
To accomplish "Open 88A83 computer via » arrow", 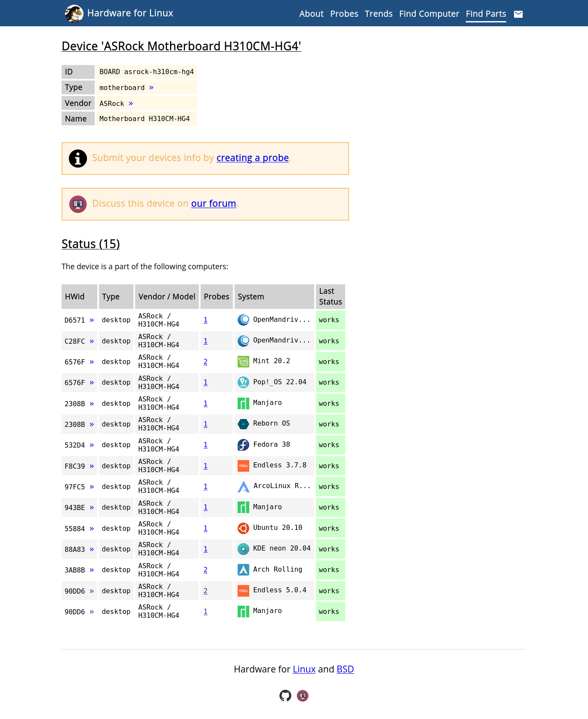I will 92,549.
